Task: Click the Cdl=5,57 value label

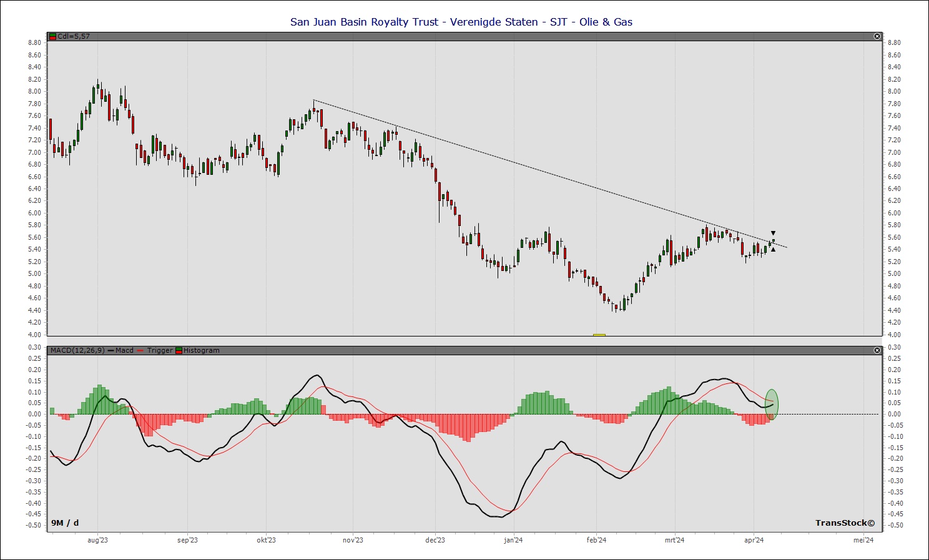Action: click(74, 36)
